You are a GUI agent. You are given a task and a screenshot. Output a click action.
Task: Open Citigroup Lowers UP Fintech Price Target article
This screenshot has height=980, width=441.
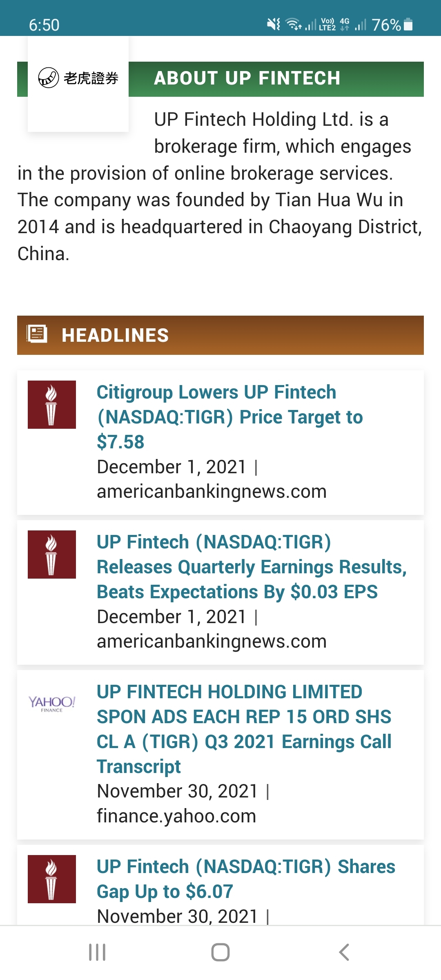[230, 417]
